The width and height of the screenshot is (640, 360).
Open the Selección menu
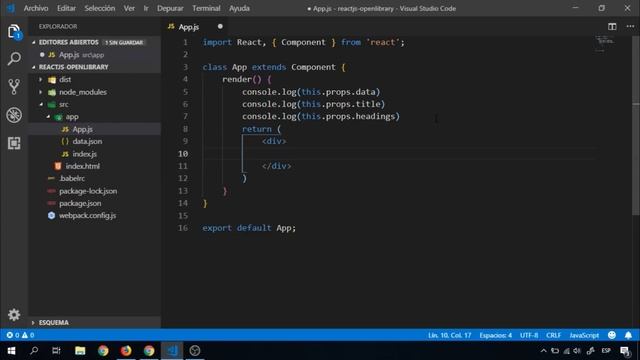(100, 8)
